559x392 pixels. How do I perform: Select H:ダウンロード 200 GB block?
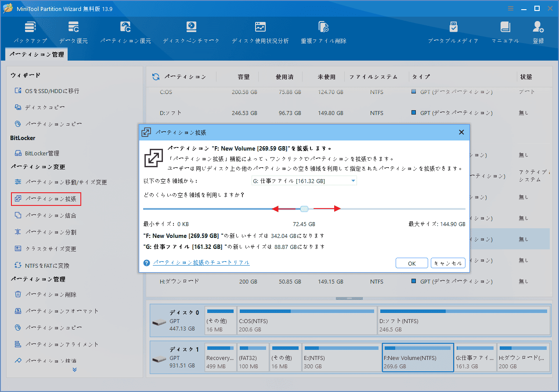(x=523, y=358)
